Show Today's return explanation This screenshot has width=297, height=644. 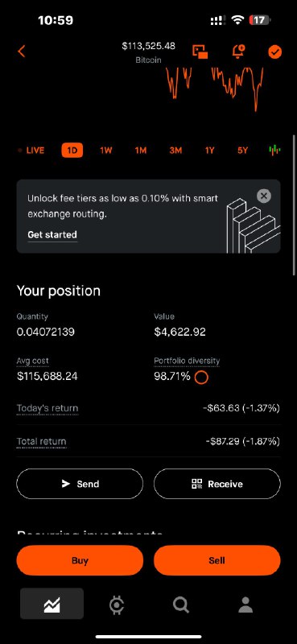[47, 408]
